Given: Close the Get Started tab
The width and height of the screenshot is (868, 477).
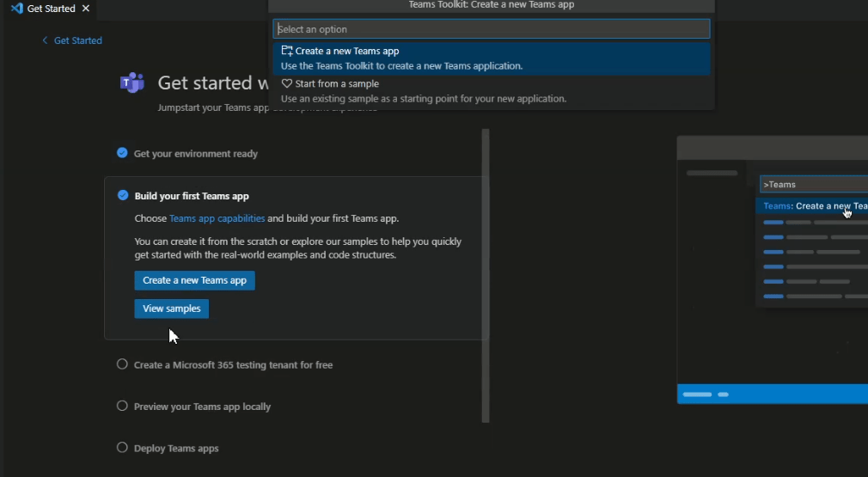Looking at the screenshot, I should point(86,9).
